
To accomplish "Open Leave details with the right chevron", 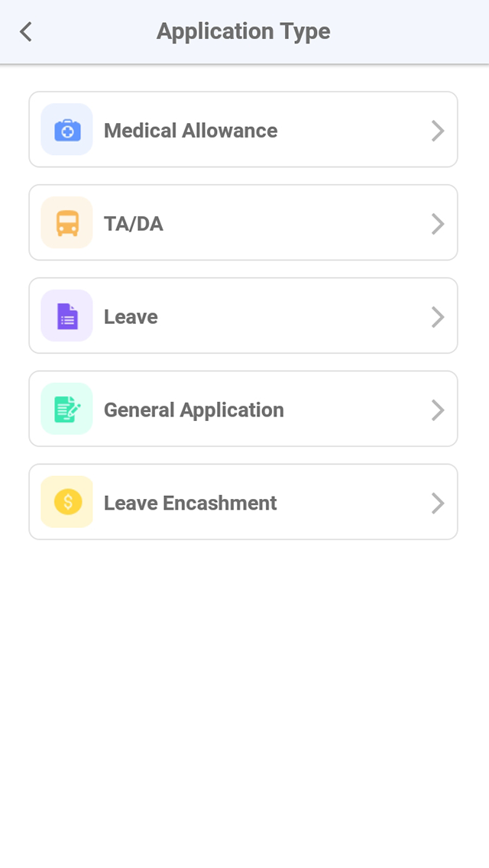I will [438, 316].
